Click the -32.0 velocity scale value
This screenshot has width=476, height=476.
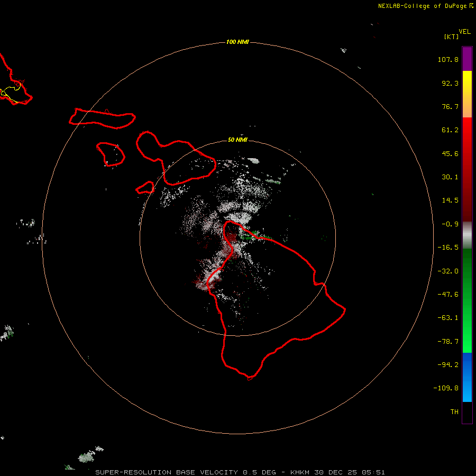tap(448, 271)
